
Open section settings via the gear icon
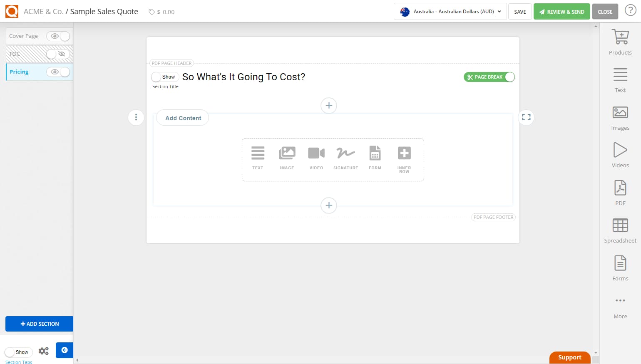click(x=43, y=351)
